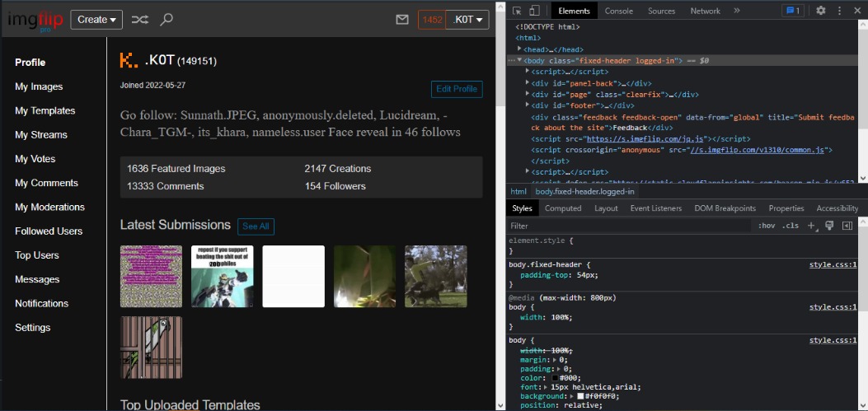Show more DevTools tabs chevron
The image size is (868, 411).
[x=737, y=11]
